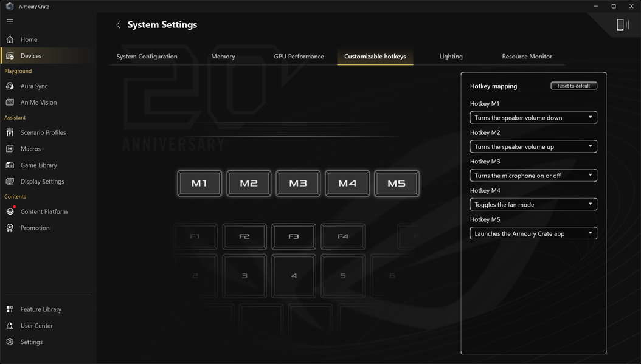Click the Devices icon in sidebar

(10, 56)
